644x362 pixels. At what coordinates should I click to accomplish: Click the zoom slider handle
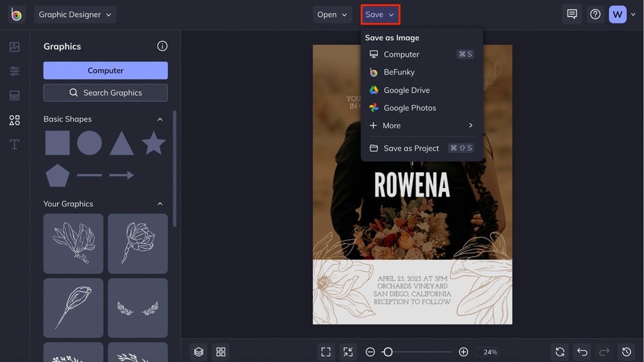click(387, 352)
